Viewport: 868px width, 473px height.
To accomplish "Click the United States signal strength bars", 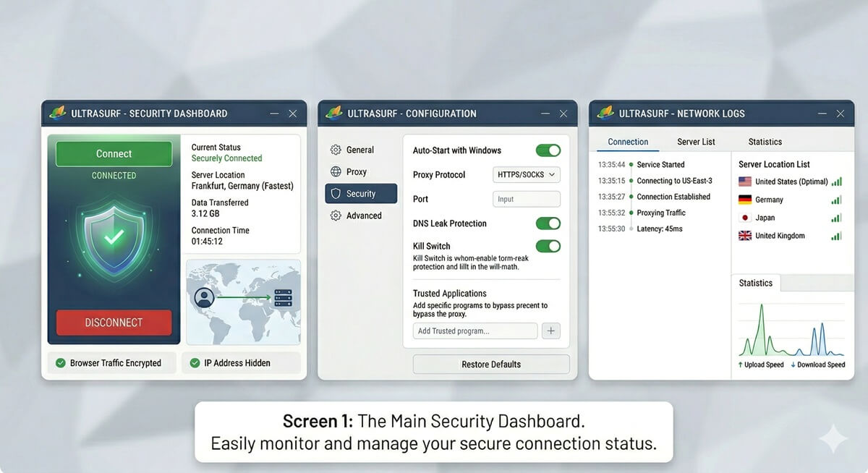I will pos(836,182).
